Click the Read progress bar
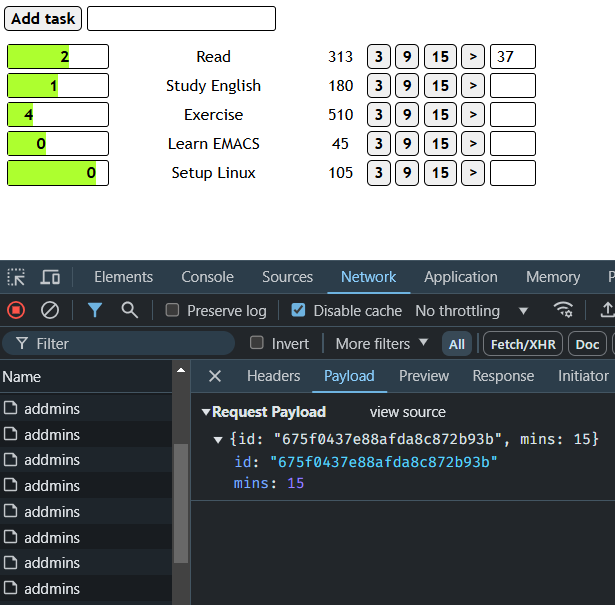Viewport: 615px width, 605px height. click(58, 56)
